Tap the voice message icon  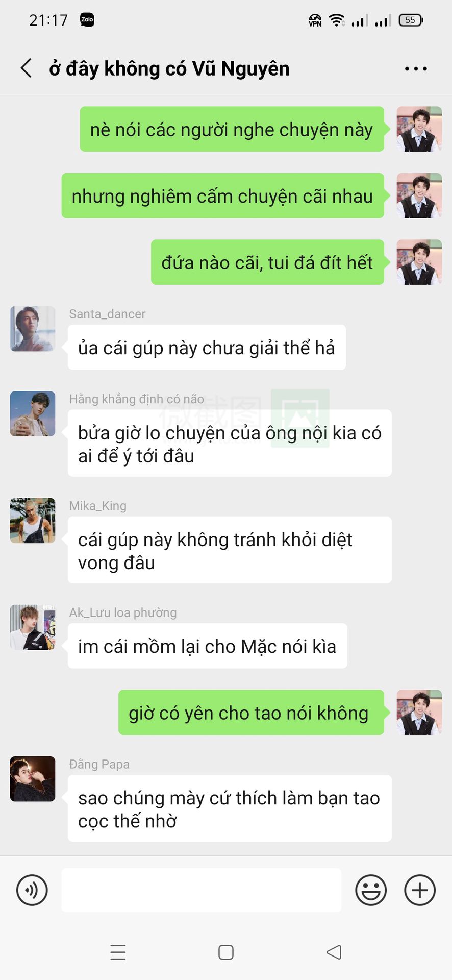(32, 890)
